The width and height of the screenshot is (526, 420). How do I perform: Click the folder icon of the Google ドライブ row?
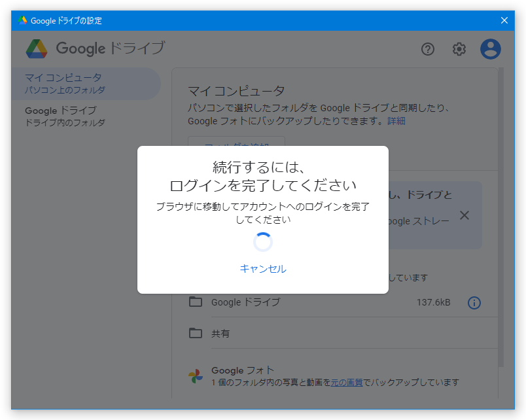pos(196,302)
